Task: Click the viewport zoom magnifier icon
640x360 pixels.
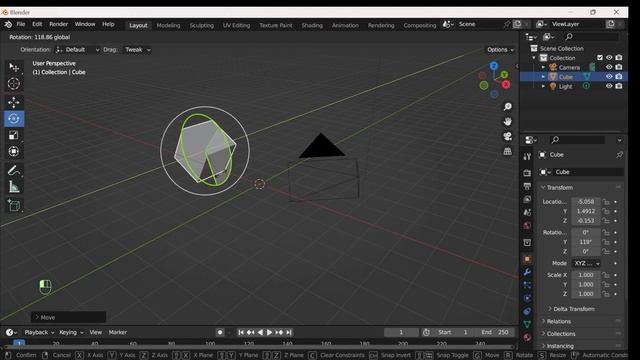Action: pyautogui.click(x=507, y=107)
